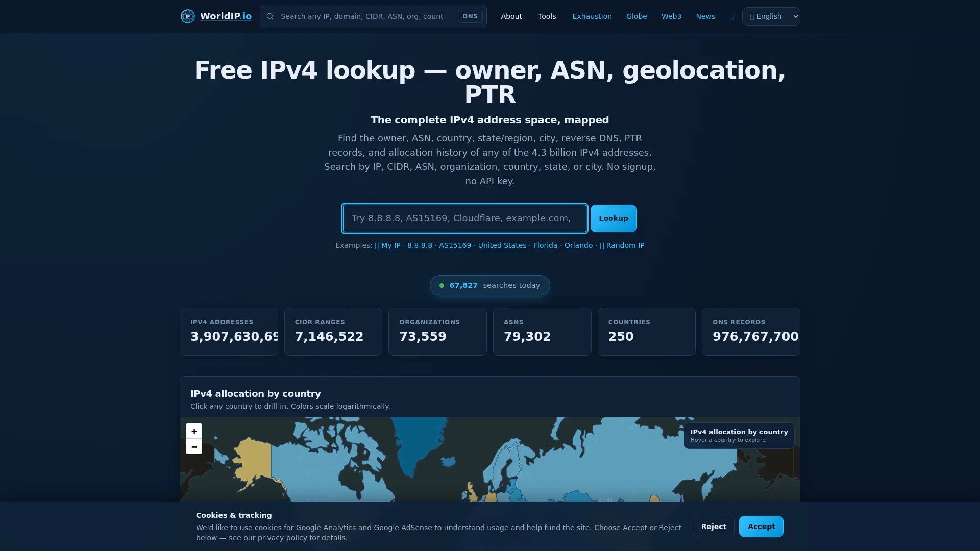
Task: Click the 'IPv4 allocation by country' section heading
Action: (256, 394)
